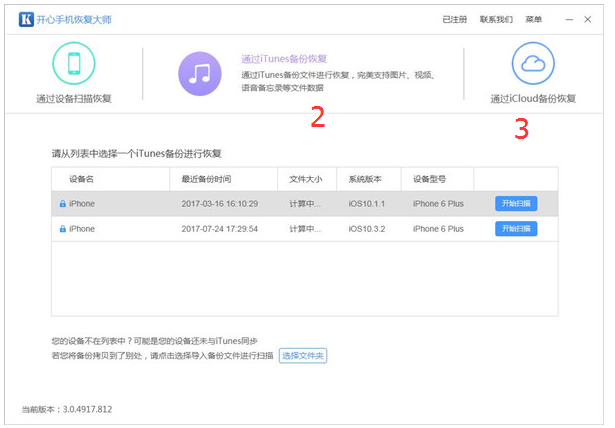Open 通过iTunes备份恢复 title
Screen dimensions: 615x428
point(284,59)
